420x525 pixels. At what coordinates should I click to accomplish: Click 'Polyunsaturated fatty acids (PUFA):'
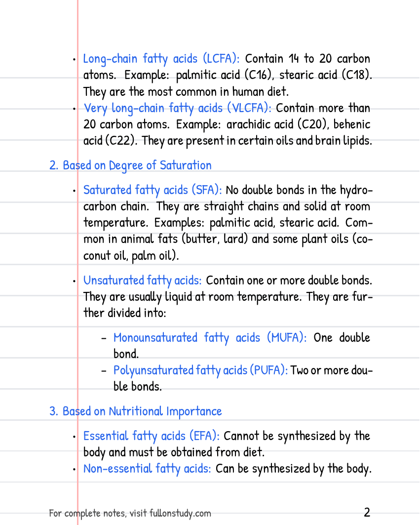[x=200, y=370]
